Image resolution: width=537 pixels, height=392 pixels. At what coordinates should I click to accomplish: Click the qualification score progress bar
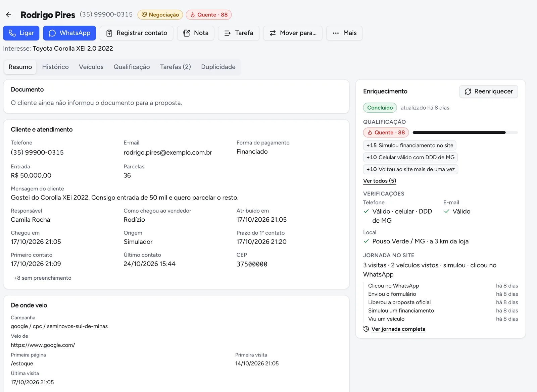[466, 132]
